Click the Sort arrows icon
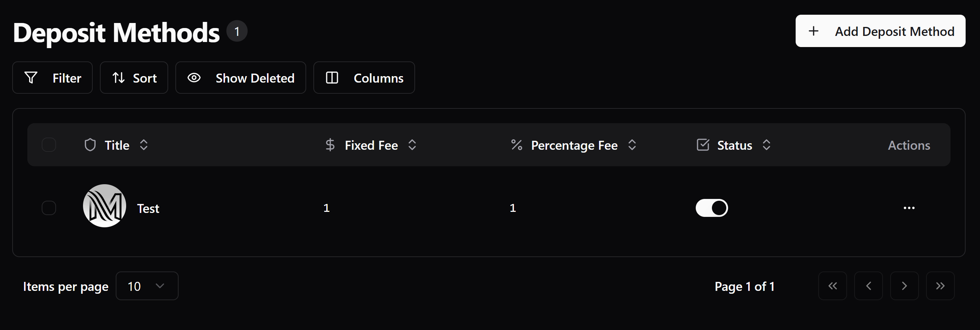 pyautogui.click(x=118, y=78)
